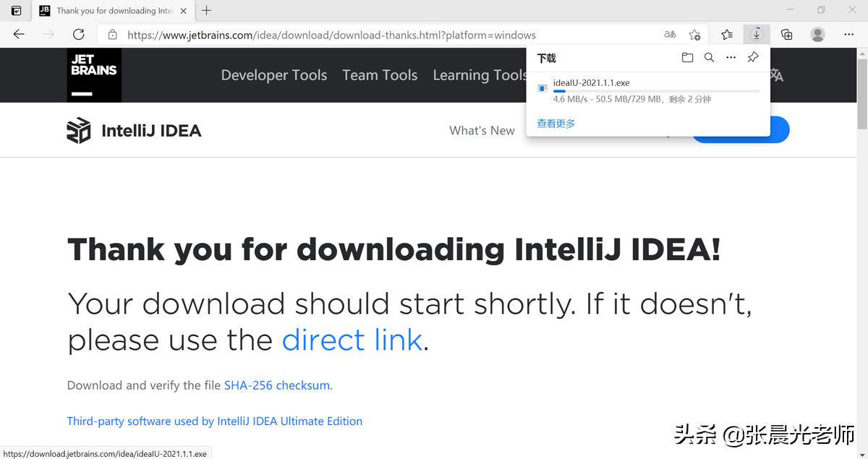
Task: Go forward with the forward arrow
Action: coord(48,34)
